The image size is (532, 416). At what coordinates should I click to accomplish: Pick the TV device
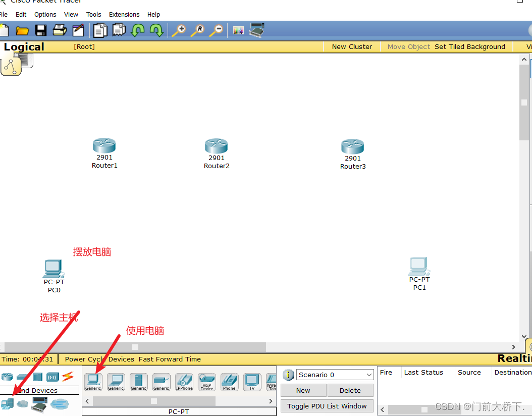252,382
